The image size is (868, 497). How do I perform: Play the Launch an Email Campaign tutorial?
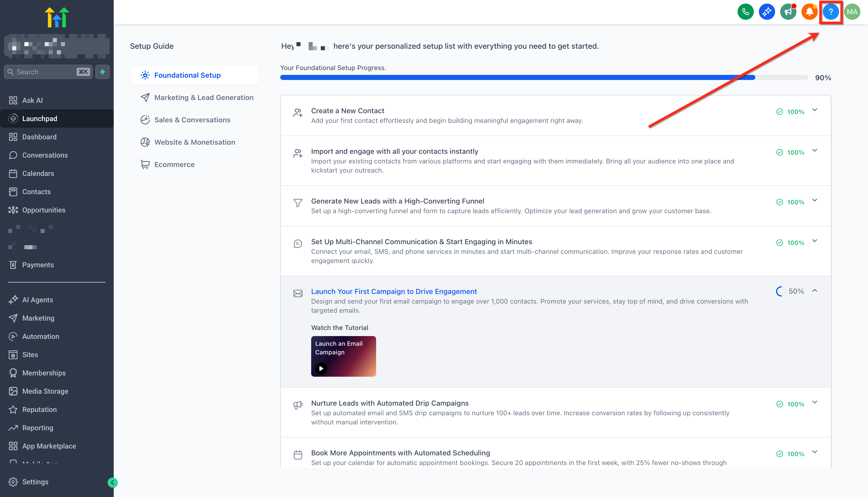point(321,368)
